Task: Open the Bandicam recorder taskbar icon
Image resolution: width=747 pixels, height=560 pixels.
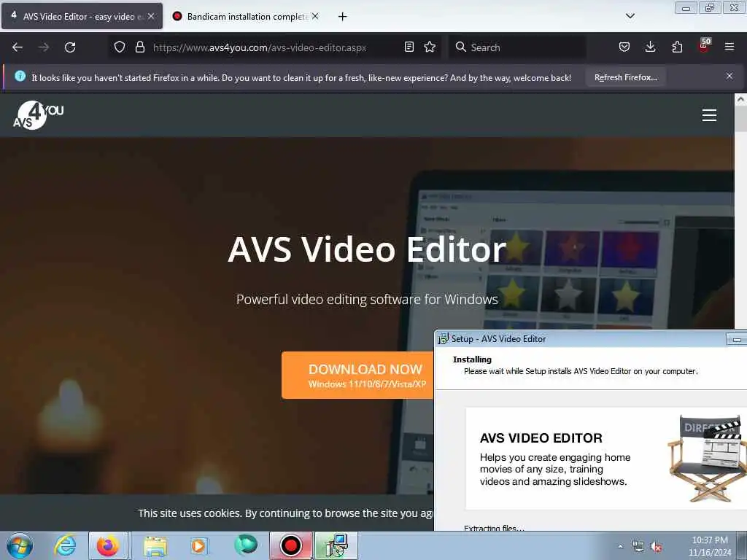Action: pos(290,545)
